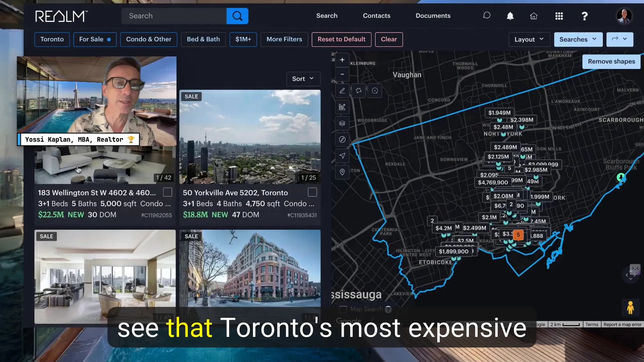The height and width of the screenshot is (362, 644).
Task: Zoom in on the map
Action: point(342,60)
